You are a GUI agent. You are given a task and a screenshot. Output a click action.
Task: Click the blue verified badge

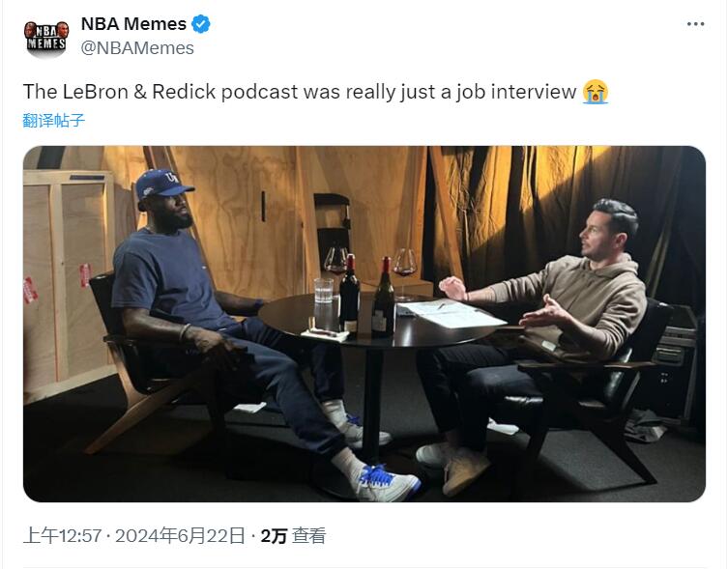[200, 24]
